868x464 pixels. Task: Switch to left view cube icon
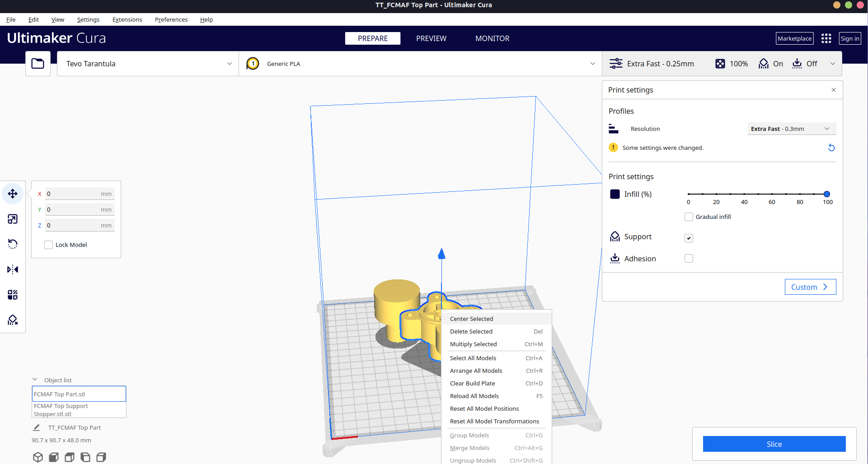coord(85,457)
